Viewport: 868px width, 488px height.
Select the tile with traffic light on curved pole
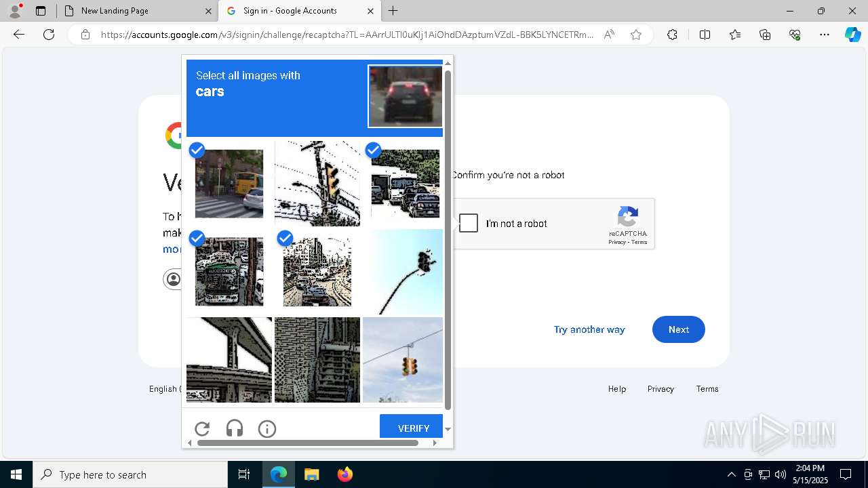click(x=403, y=272)
